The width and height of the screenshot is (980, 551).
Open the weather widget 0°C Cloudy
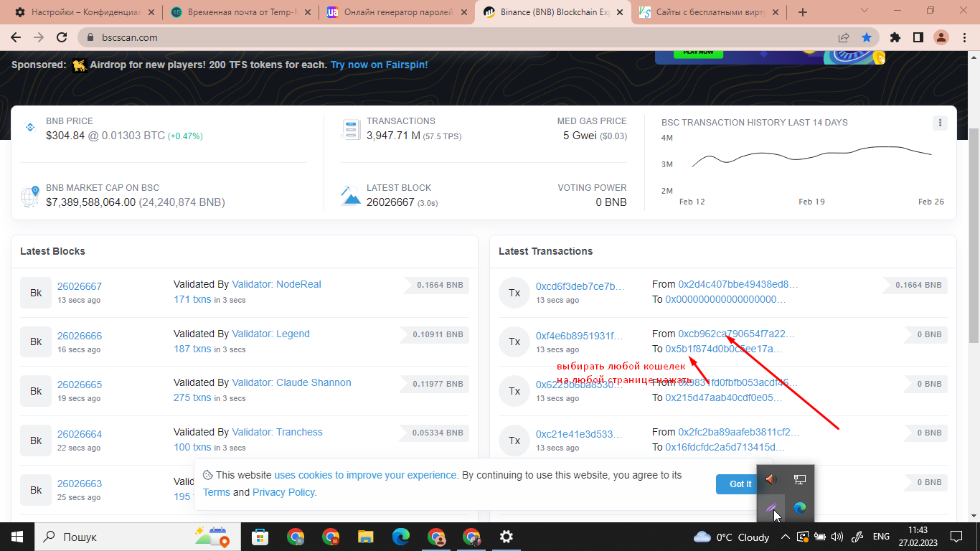[732, 537]
